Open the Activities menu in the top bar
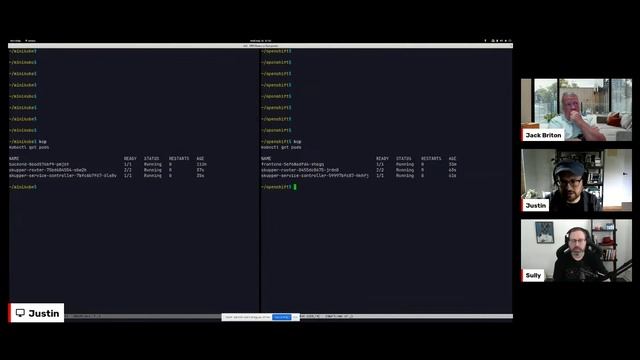 tap(15, 41)
